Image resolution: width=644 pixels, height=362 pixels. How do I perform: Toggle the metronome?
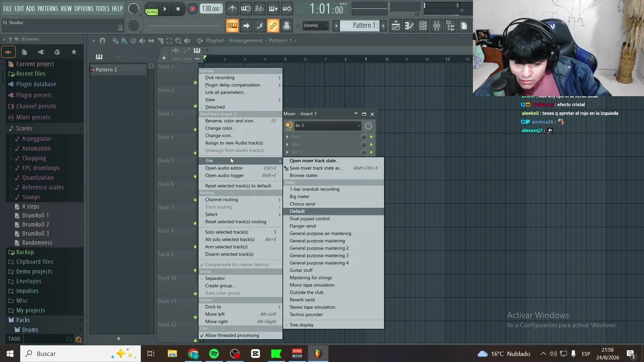tap(232, 9)
